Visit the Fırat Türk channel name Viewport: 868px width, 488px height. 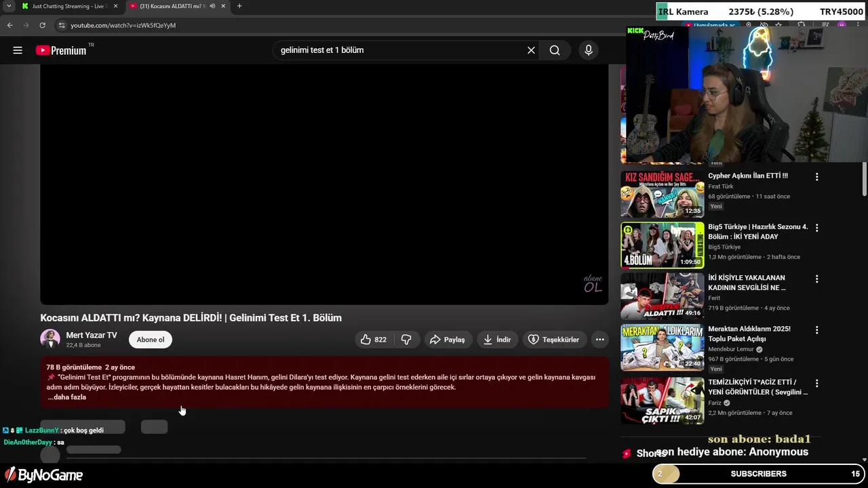pos(720,186)
